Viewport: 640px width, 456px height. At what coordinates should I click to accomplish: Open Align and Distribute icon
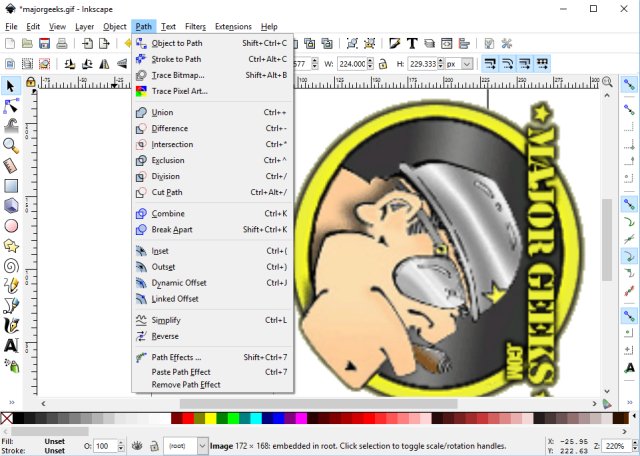point(464,43)
